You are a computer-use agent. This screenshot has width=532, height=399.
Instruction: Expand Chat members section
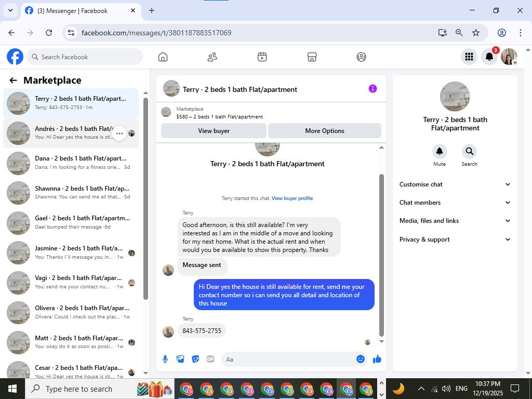tap(455, 203)
